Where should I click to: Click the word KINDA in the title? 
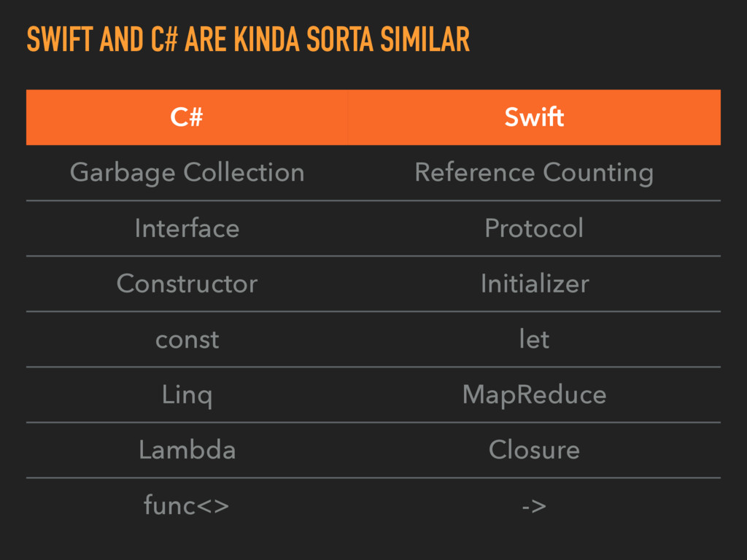coord(267,39)
